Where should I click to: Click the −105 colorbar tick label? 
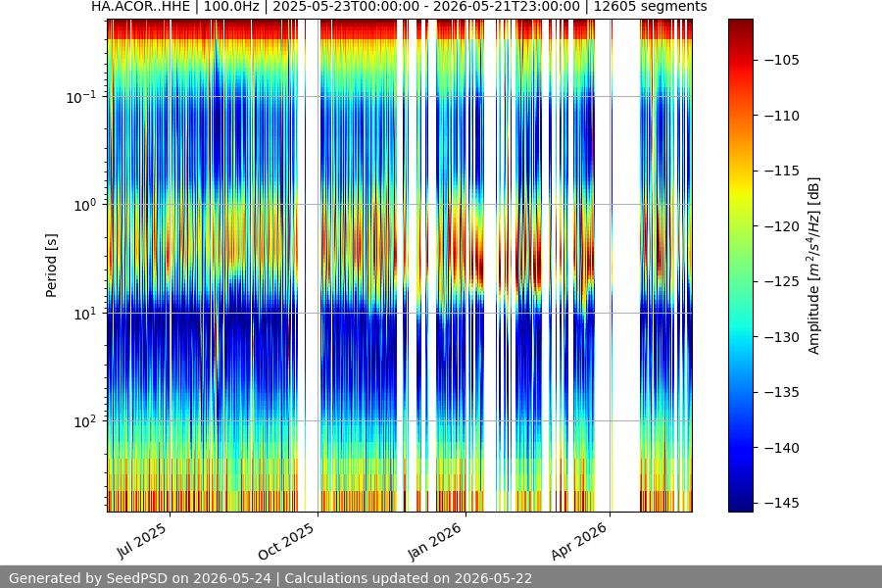pyautogui.click(x=781, y=60)
